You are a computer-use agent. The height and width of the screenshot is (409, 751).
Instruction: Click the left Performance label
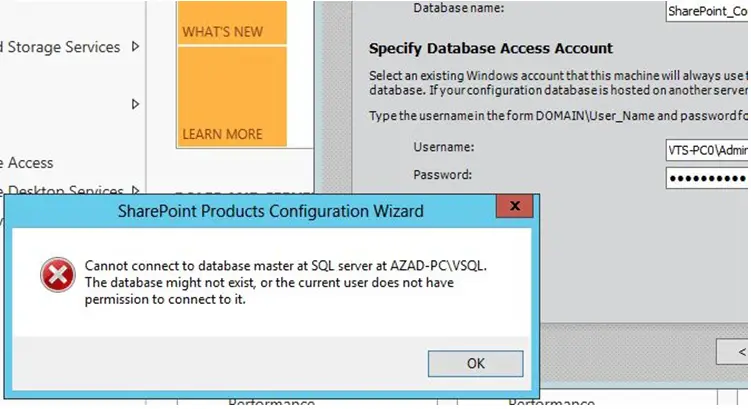pyautogui.click(x=272, y=402)
